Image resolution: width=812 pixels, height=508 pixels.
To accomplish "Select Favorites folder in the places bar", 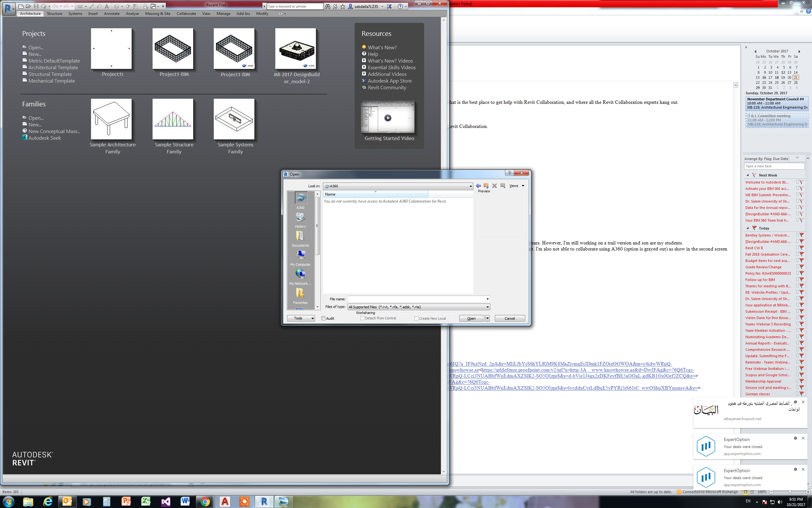I will click(300, 296).
